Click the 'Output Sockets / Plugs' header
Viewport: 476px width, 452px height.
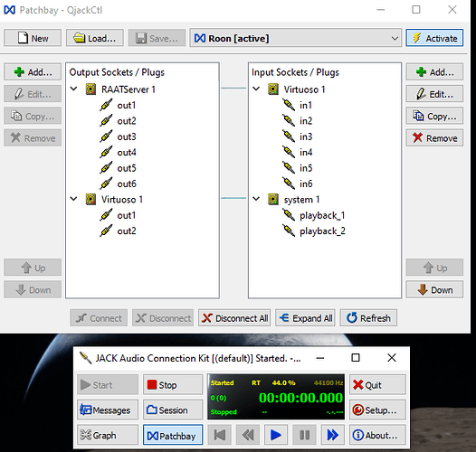117,72
